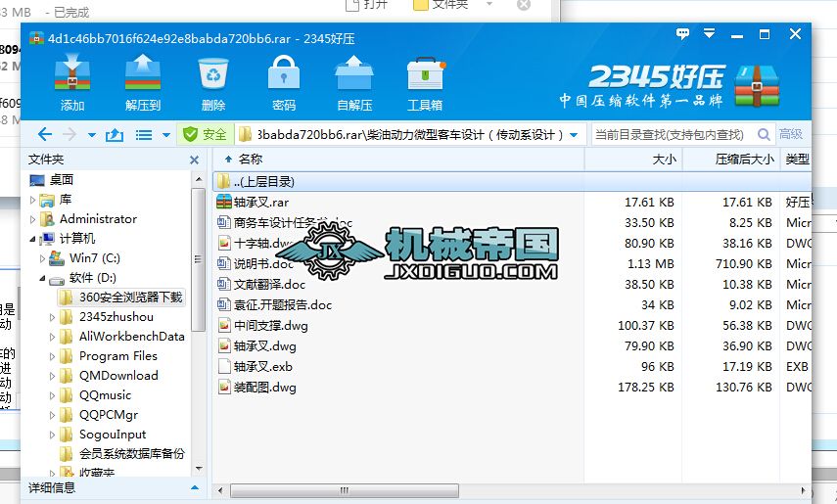Select the SogouInput folder
The image size is (837, 504).
pyautogui.click(x=113, y=435)
